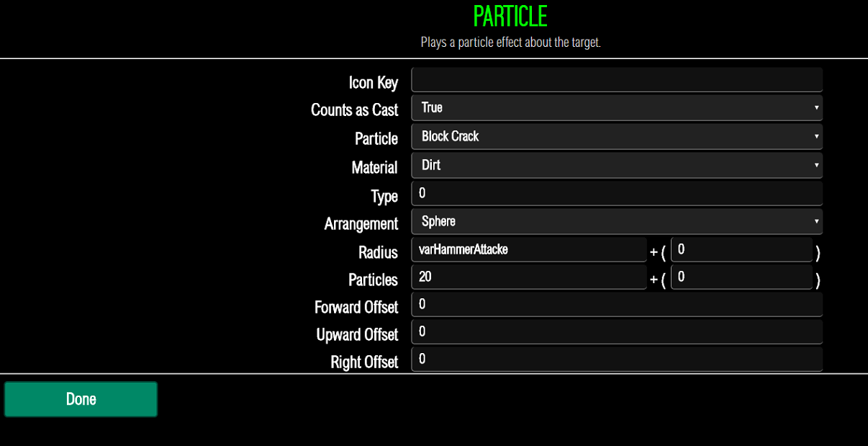This screenshot has width=868, height=446.
Task: Click the green PARTICLE title
Action: click(x=510, y=15)
